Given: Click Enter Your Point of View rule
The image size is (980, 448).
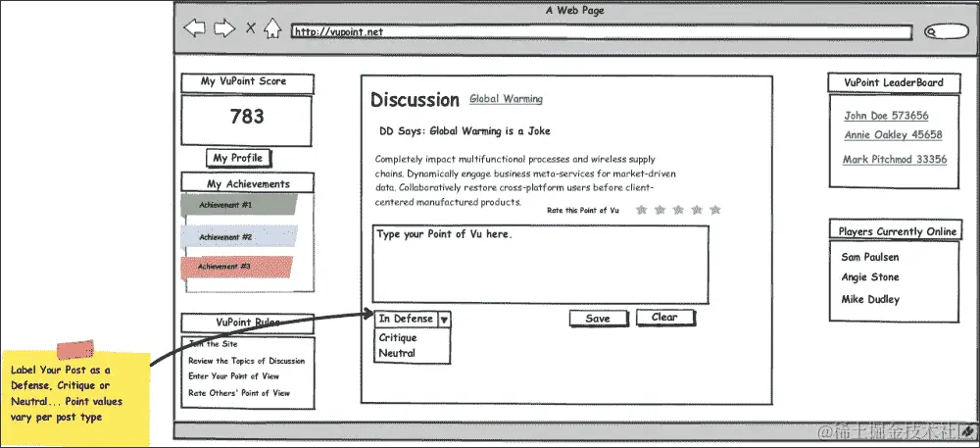Looking at the screenshot, I should click(x=234, y=376).
